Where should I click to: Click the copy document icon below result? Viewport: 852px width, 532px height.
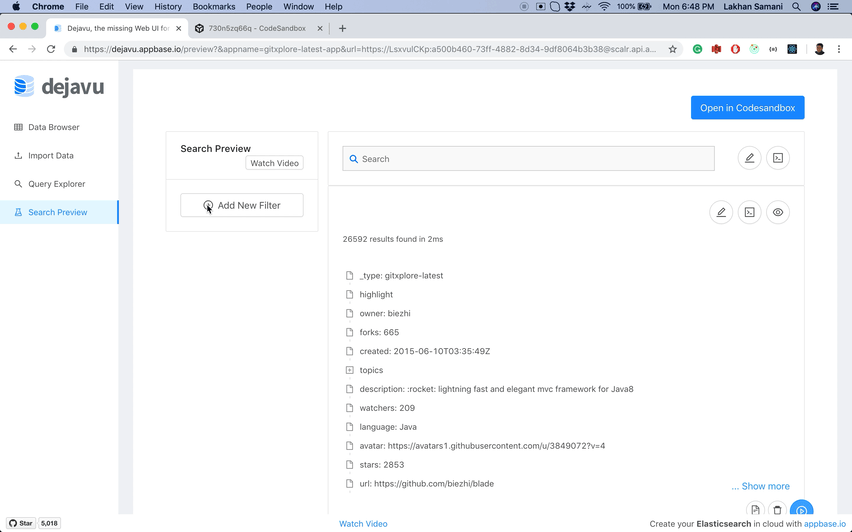(x=755, y=510)
